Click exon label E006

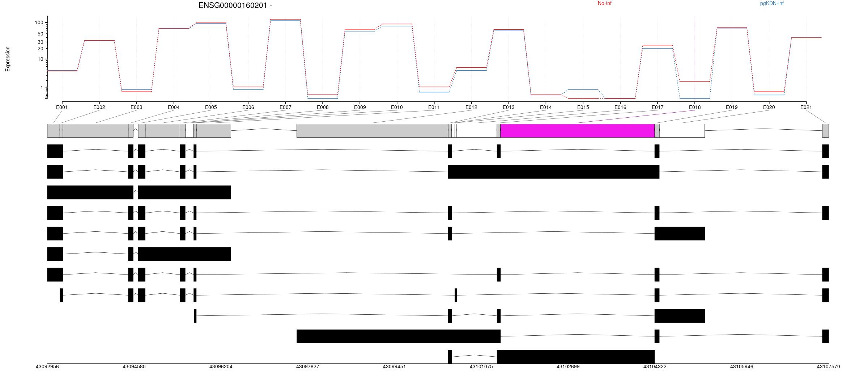[248, 107]
